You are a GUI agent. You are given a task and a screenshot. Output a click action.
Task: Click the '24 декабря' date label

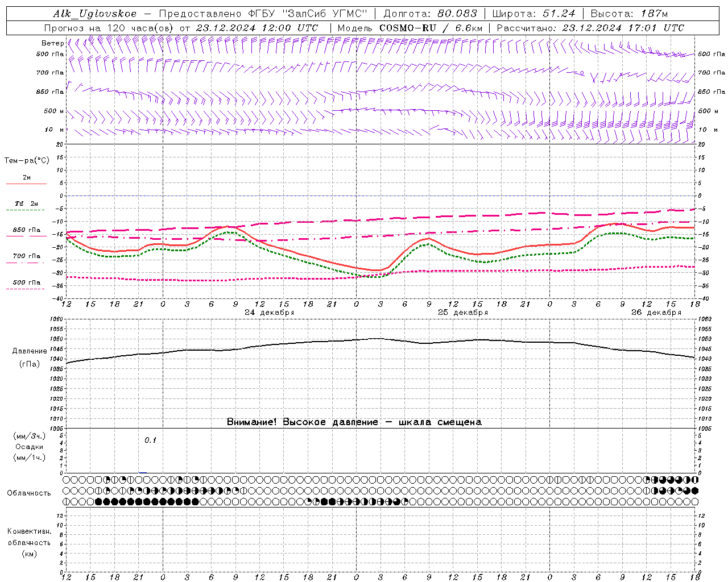point(270,313)
